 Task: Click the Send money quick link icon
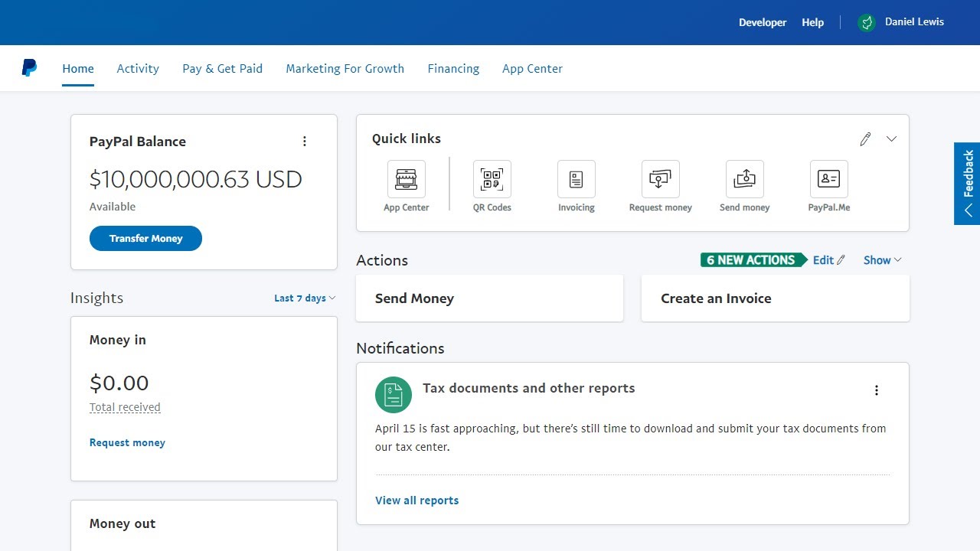pos(745,179)
